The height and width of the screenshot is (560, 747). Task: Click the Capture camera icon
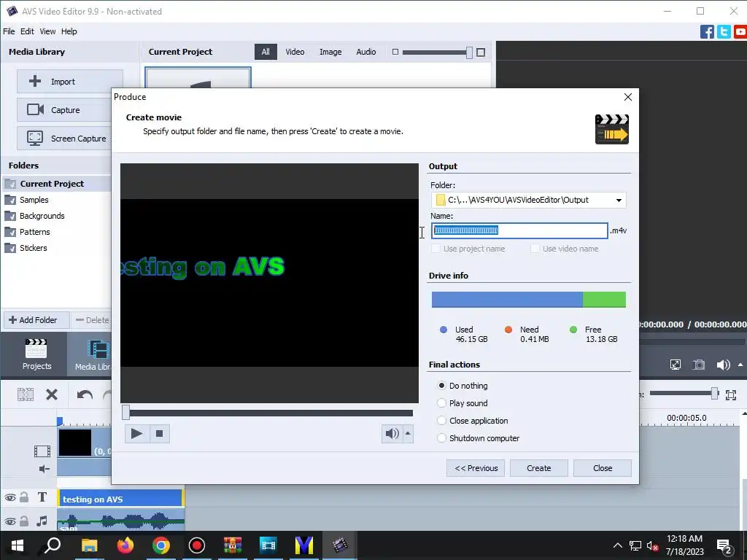pyautogui.click(x=35, y=110)
